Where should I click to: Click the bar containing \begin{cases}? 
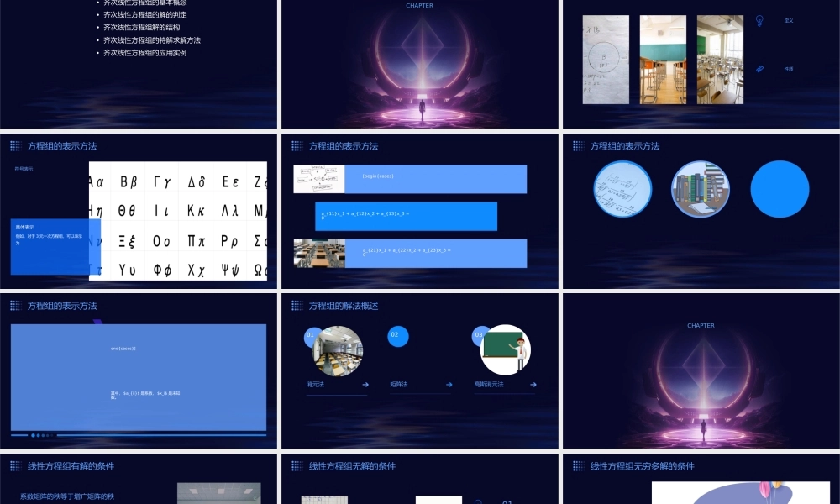pos(435,179)
